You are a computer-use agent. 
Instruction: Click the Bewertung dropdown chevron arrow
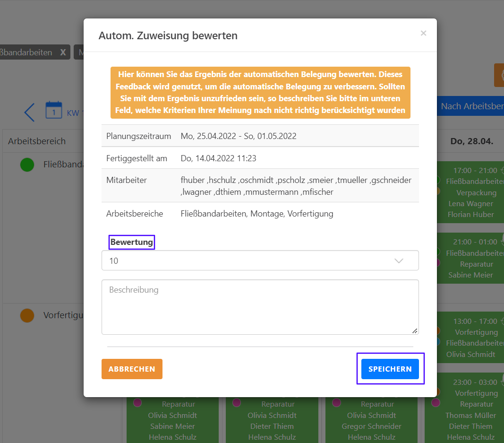tap(399, 261)
